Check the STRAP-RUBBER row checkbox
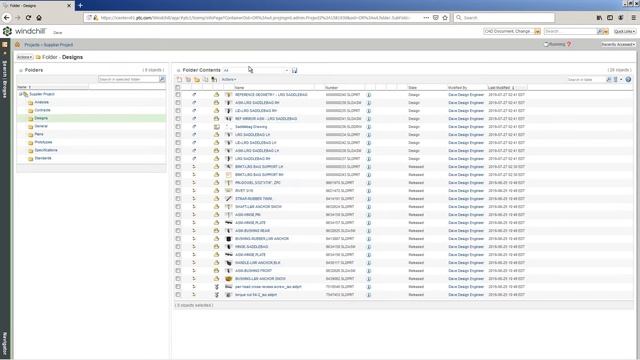The width and height of the screenshot is (640, 360). pos(178,199)
